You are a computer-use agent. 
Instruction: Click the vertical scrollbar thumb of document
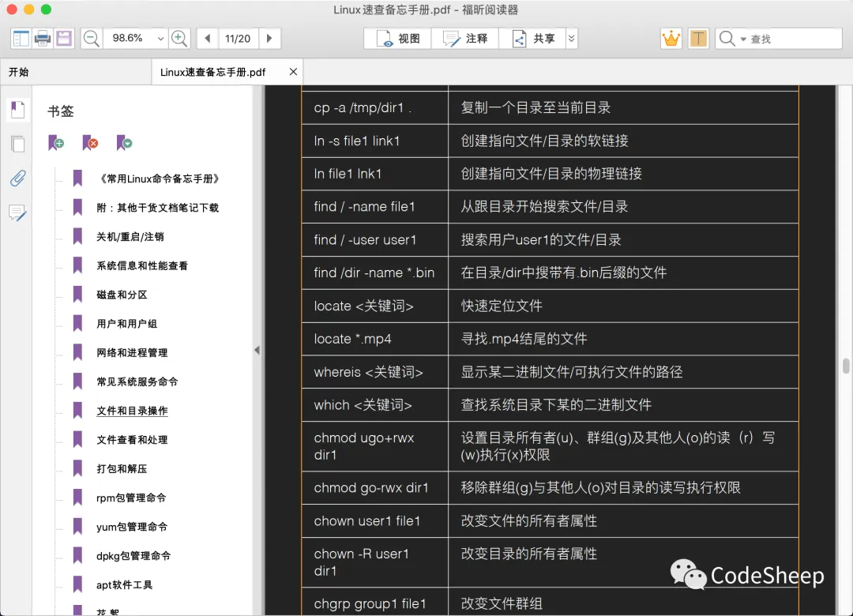846,366
